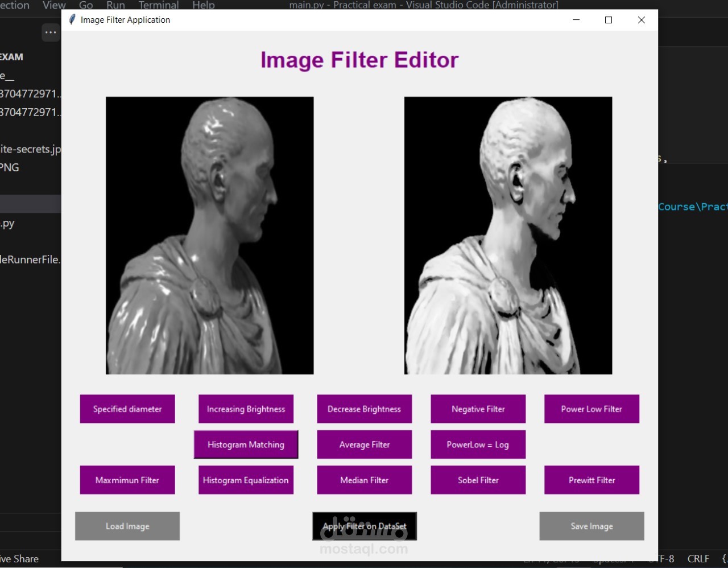This screenshot has width=728, height=568.
Task: Click the filtered statue image on the right
Action: [x=508, y=235]
